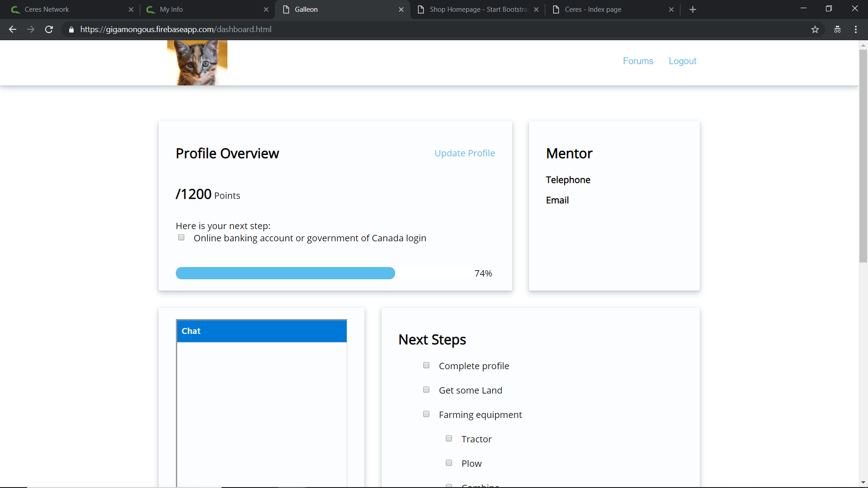The image size is (868, 488).
Task: Open the Chrome three-dot menu
Action: point(855,29)
